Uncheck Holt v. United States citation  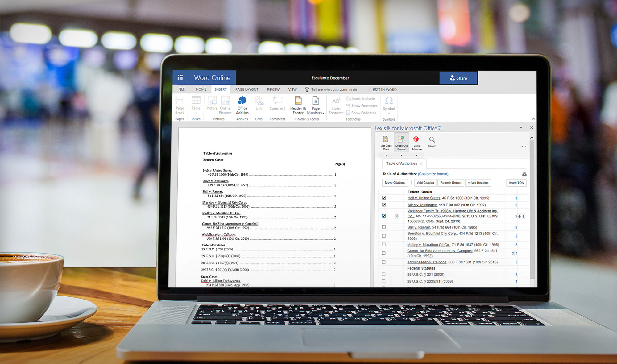click(x=384, y=198)
